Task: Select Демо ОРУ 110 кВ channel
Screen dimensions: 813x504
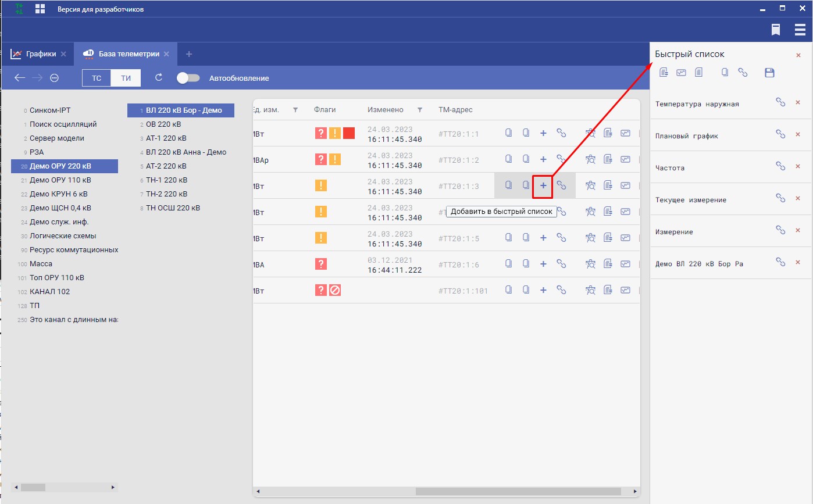Action: click(58, 180)
